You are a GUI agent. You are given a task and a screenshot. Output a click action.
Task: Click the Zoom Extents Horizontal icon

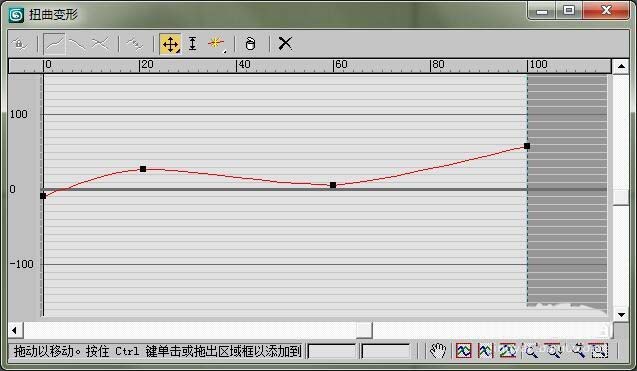click(x=485, y=350)
